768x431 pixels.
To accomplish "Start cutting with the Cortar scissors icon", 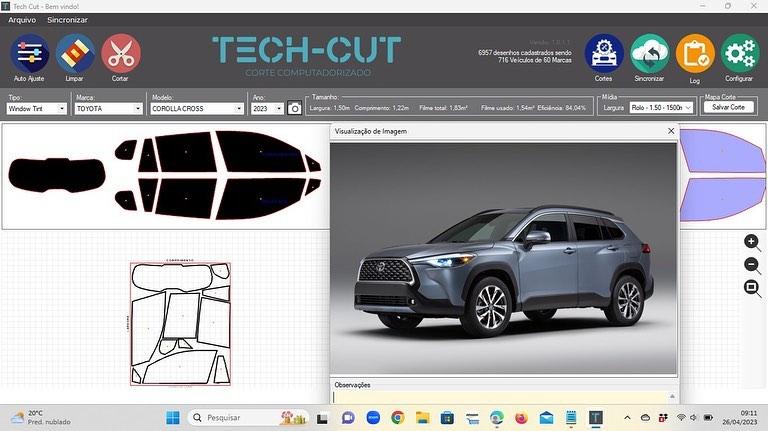I will click(120, 53).
